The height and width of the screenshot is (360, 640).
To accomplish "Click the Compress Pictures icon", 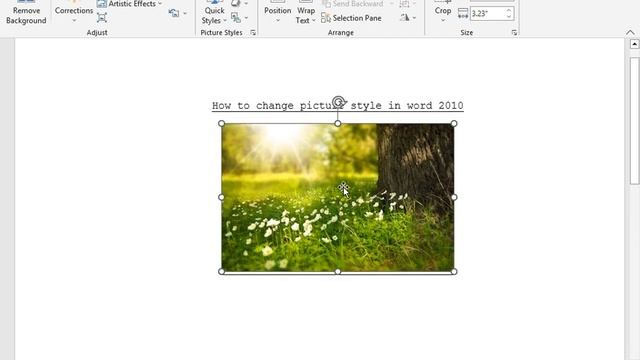I will tap(102, 17).
